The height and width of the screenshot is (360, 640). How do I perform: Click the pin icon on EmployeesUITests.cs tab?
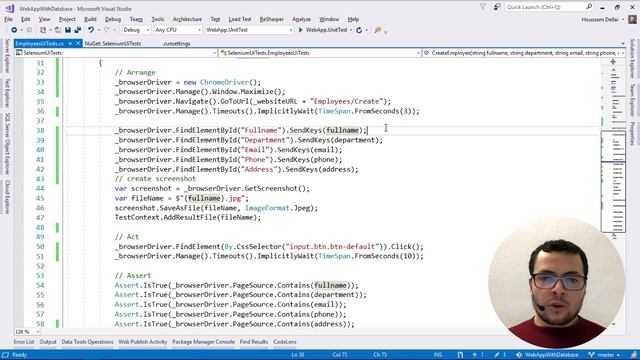tap(70, 43)
